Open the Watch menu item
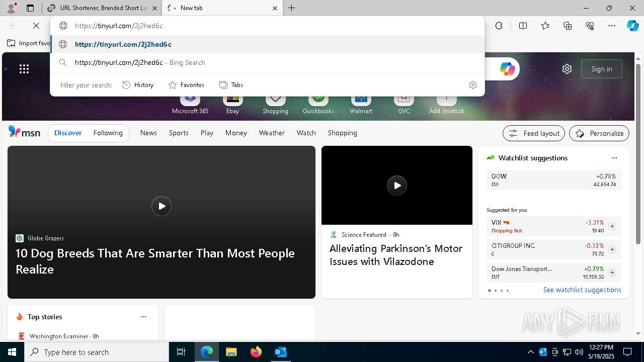644x362 pixels. click(x=306, y=133)
